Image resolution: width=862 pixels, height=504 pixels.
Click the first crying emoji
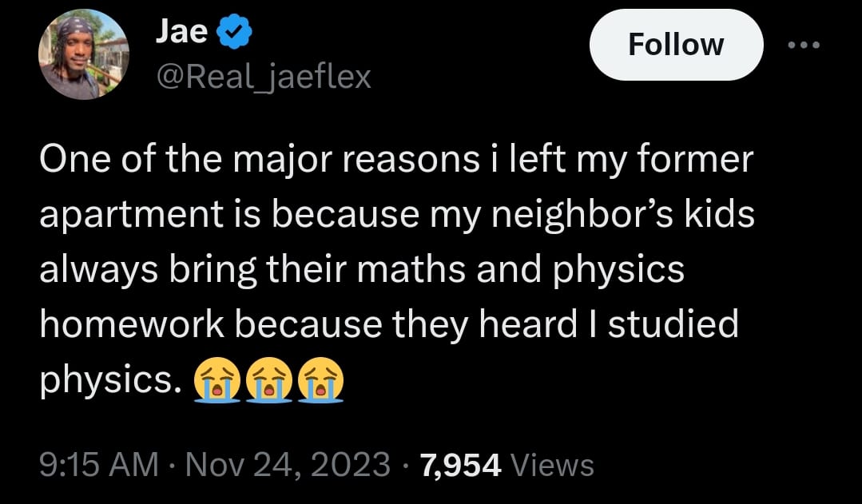pyautogui.click(x=217, y=379)
